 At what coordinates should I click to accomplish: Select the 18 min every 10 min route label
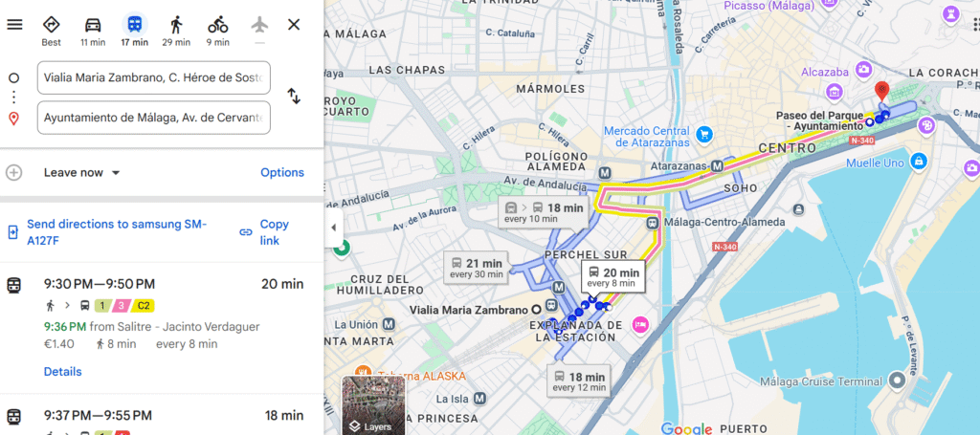pos(544,213)
